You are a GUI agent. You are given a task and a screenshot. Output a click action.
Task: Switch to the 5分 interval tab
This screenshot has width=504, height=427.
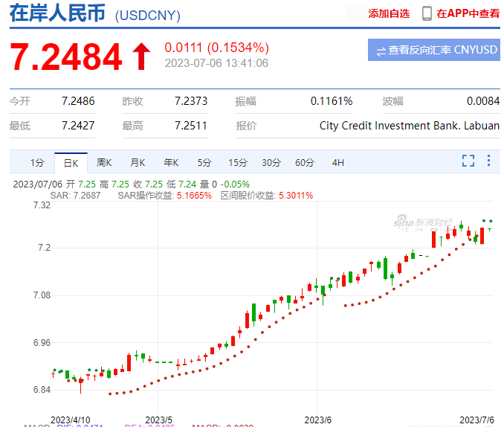tap(204, 162)
